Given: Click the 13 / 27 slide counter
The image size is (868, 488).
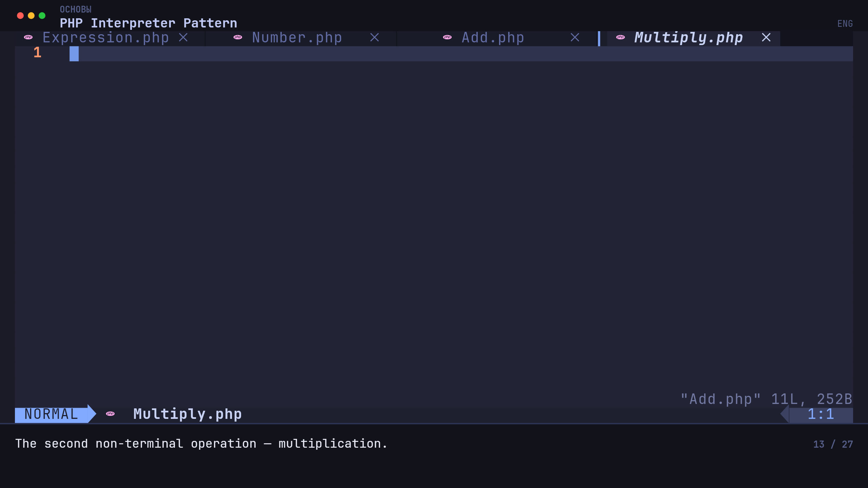Looking at the screenshot, I should (833, 444).
